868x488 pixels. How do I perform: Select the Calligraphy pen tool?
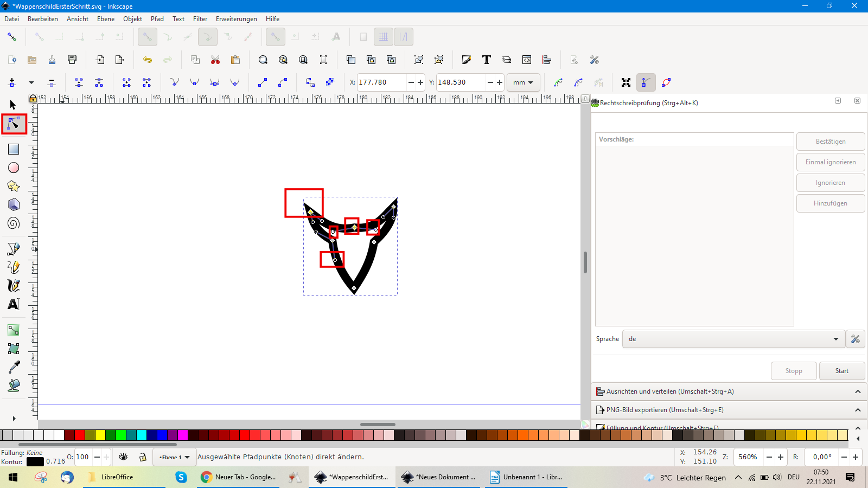(x=14, y=286)
